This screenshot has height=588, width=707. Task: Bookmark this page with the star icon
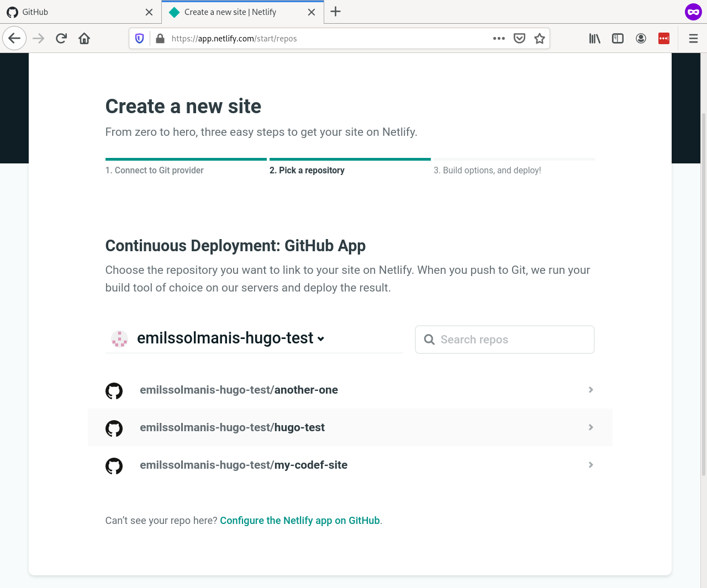pyautogui.click(x=540, y=38)
